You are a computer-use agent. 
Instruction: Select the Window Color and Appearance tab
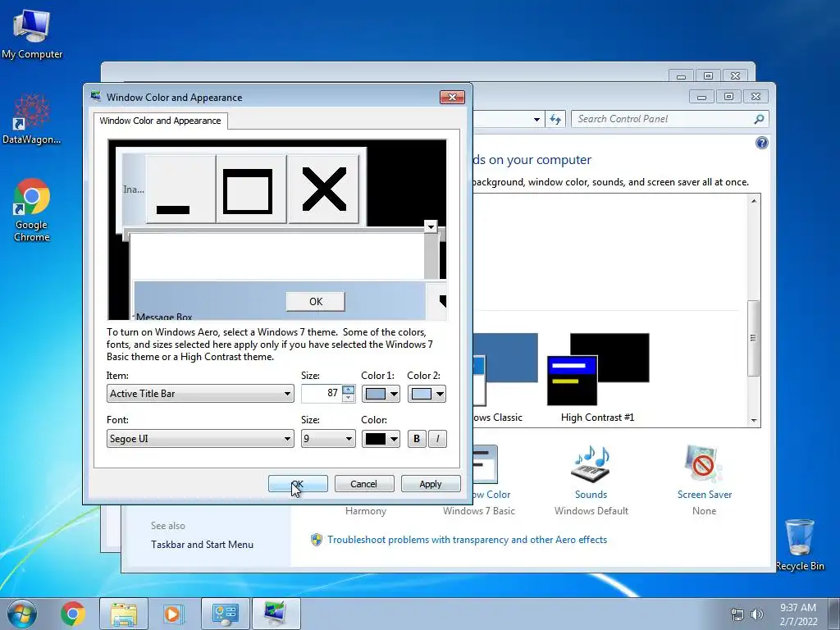160,121
